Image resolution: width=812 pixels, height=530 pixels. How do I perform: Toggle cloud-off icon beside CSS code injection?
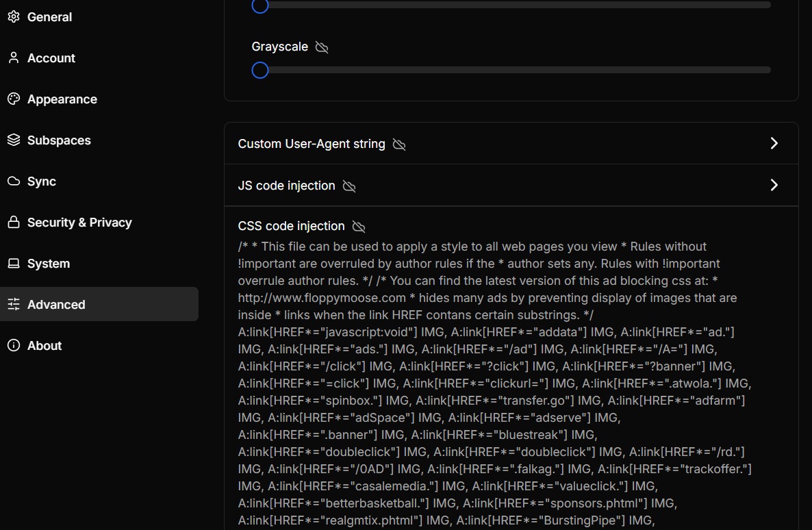coord(359,227)
